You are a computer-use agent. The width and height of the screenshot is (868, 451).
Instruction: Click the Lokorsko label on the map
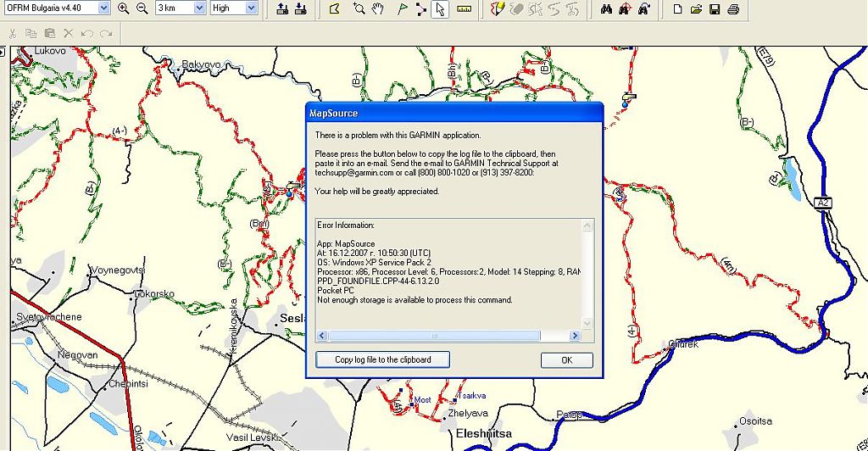[154, 293]
